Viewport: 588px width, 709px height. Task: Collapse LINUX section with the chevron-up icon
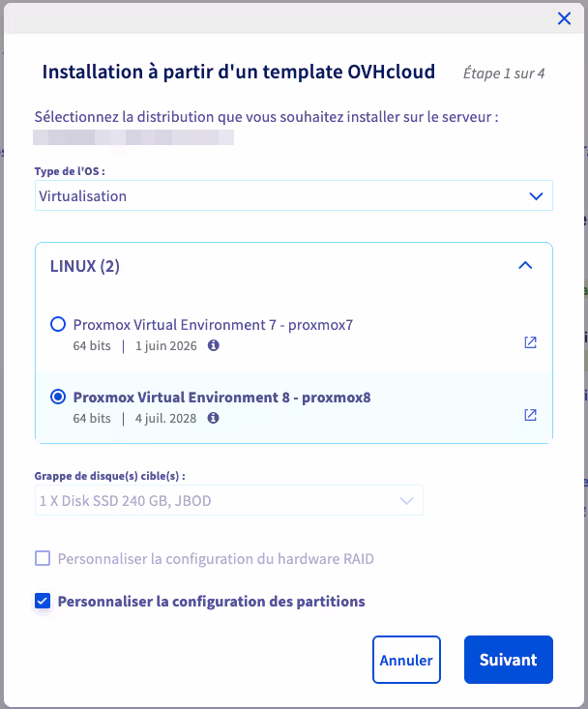click(x=525, y=265)
